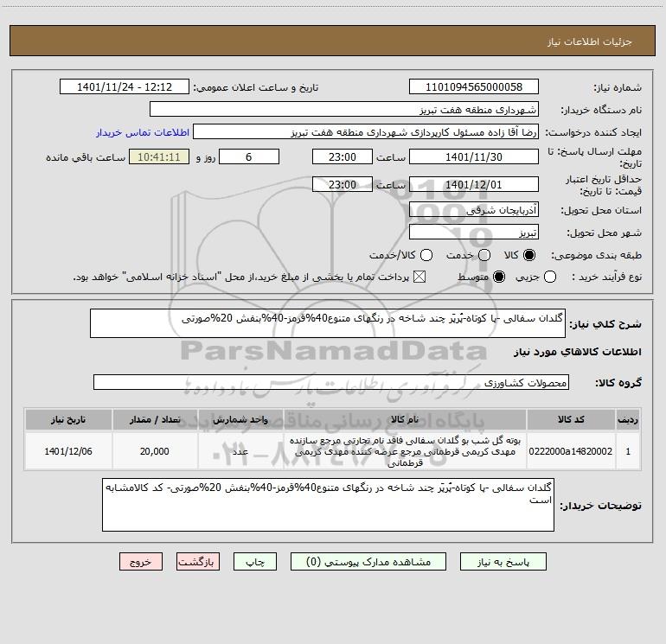Viewport: 666px width, 644px height.
Task: Click the ساعت باقی مانده label
Action: pyautogui.click(x=86, y=157)
